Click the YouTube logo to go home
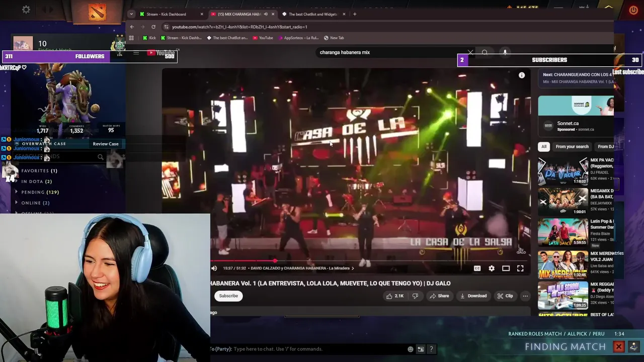 coord(161,52)
